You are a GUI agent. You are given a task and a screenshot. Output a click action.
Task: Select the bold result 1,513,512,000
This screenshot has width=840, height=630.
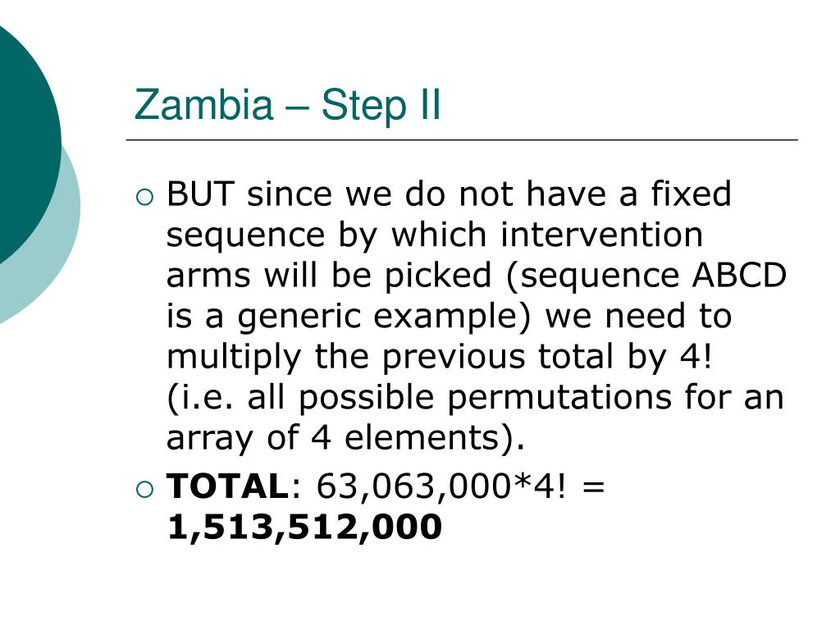(304, 527)
